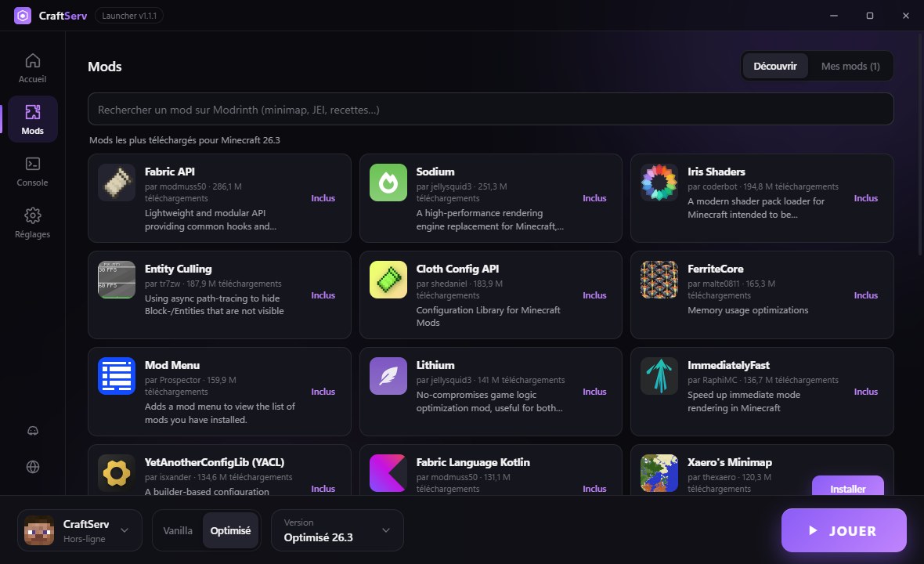Click Inclus label on FerriteCore card
Screen dimensions: 924x564
tap(865, 295)
